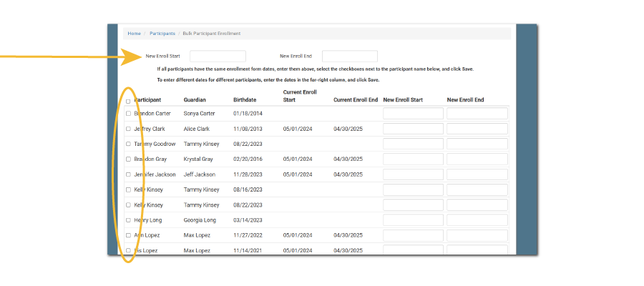Click the Participant column header
This screenshot has height=286, width=644.
(x=148, y=99)
